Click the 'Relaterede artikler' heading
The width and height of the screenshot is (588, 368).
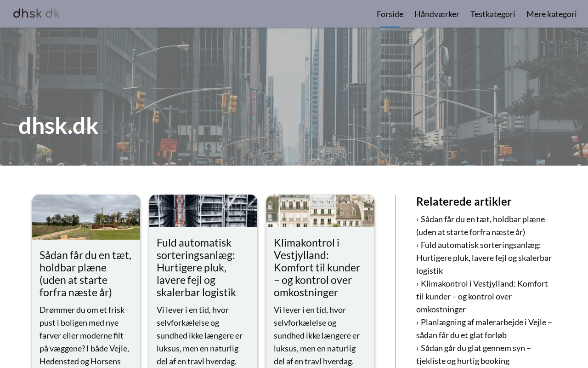(464, 201)
